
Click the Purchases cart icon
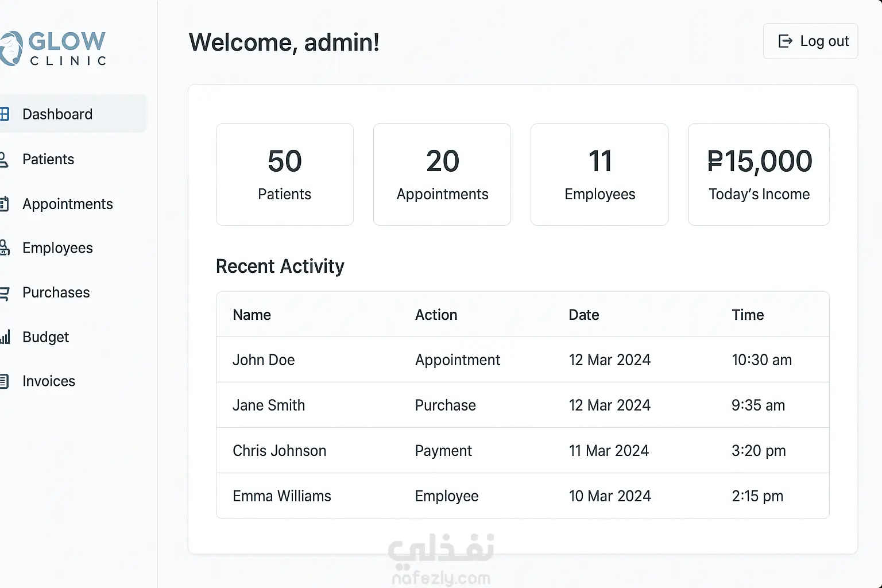pos(5,293)
